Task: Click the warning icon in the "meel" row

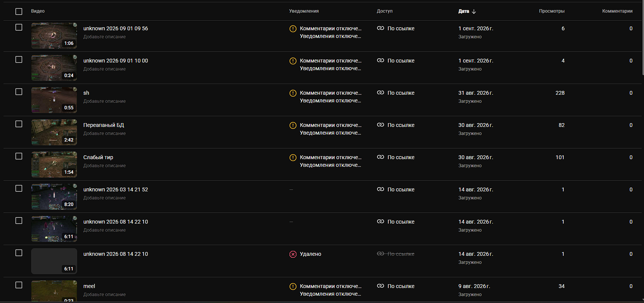Action: tap(293, 287)
